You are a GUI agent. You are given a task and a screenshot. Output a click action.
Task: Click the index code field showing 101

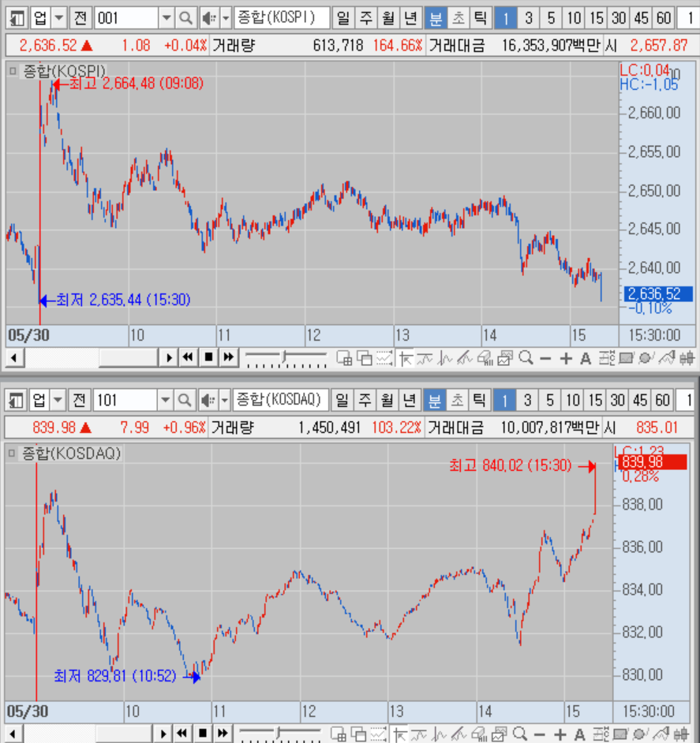tap(125, 401)
